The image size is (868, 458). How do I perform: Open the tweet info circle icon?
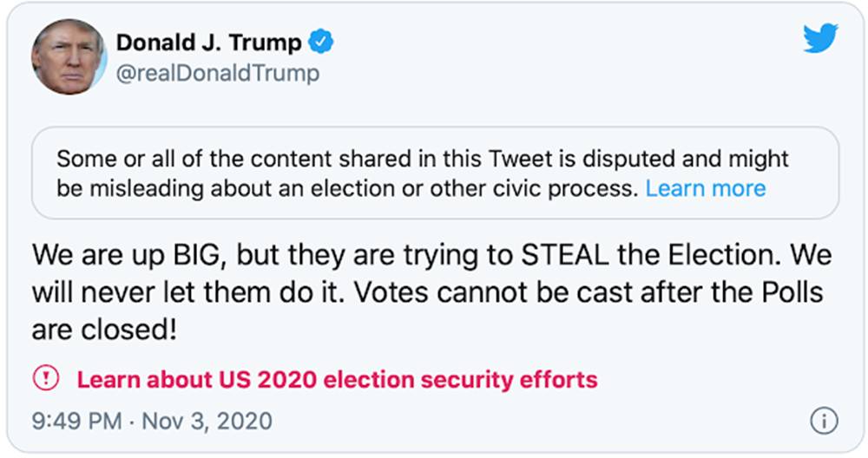tap(823, 422)
